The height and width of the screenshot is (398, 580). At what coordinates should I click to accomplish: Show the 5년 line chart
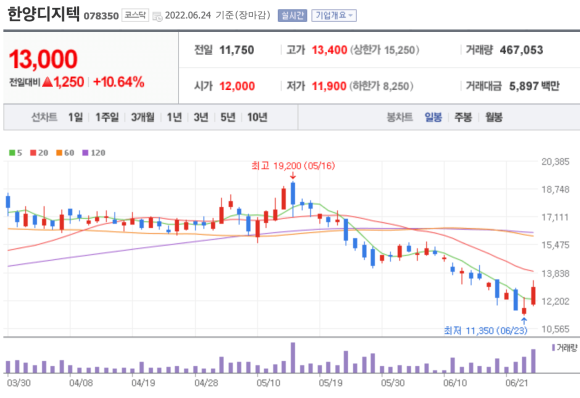228,117
